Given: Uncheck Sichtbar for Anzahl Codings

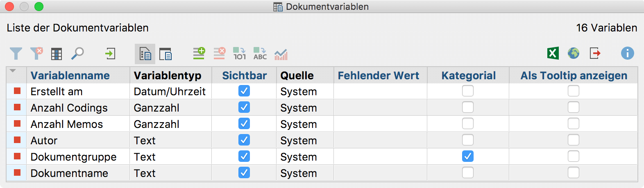Looking at the screenshot, I should point(244,107).
